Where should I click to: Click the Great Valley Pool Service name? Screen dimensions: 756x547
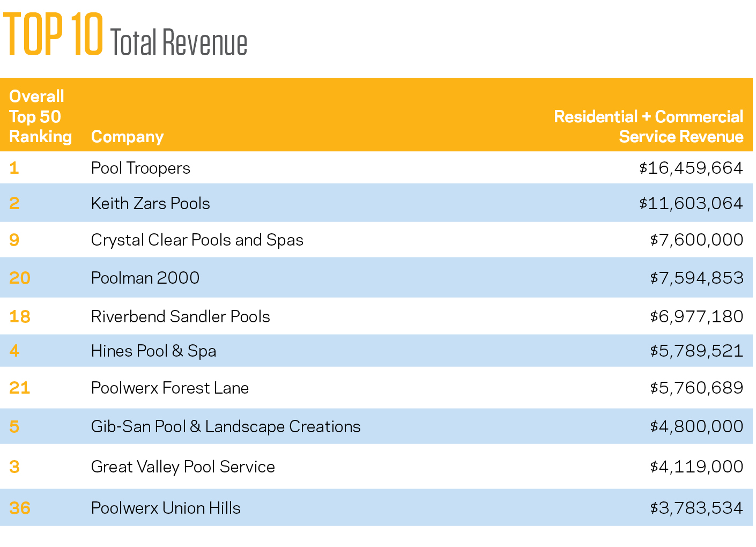(182, 467)
